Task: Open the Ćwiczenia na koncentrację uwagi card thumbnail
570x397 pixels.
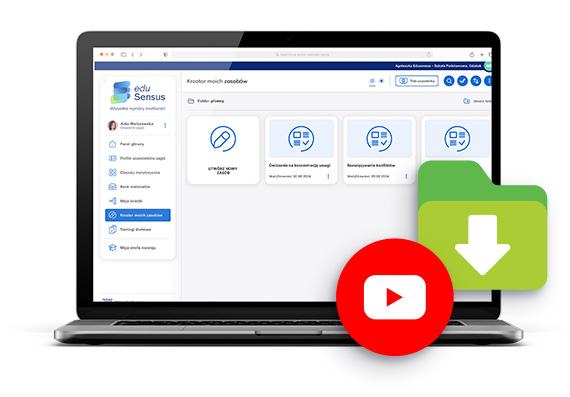Action: (x=301, y=139)
